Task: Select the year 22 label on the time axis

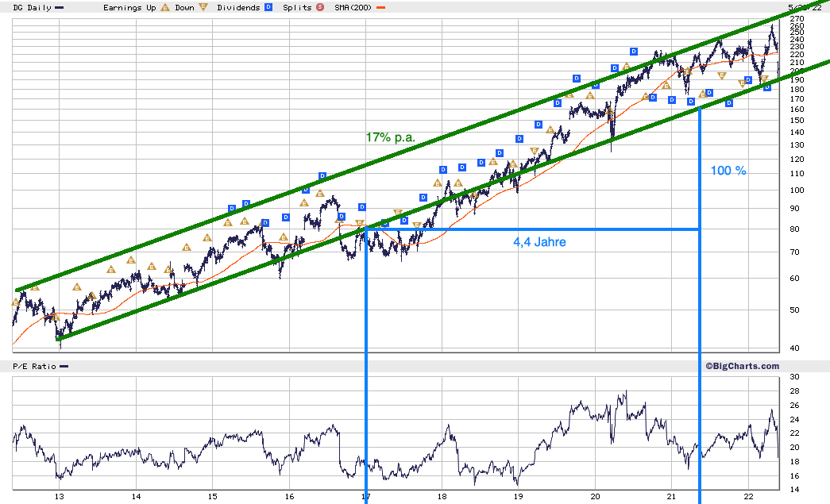Action: (x=748, y=496)
